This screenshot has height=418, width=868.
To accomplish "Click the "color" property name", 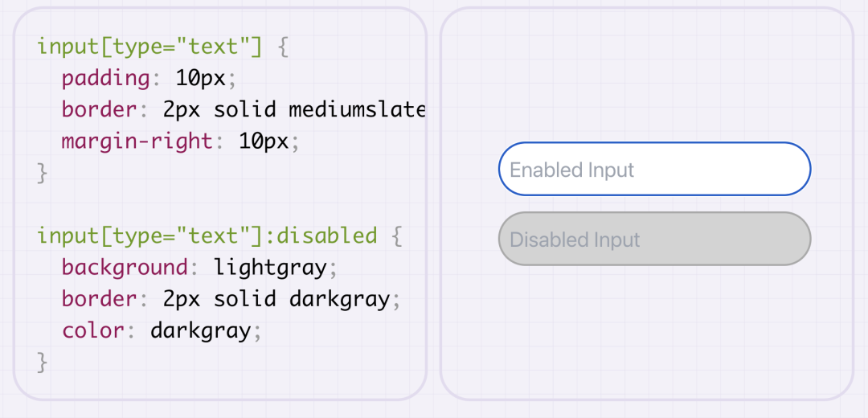I will (x=92, y=330).
